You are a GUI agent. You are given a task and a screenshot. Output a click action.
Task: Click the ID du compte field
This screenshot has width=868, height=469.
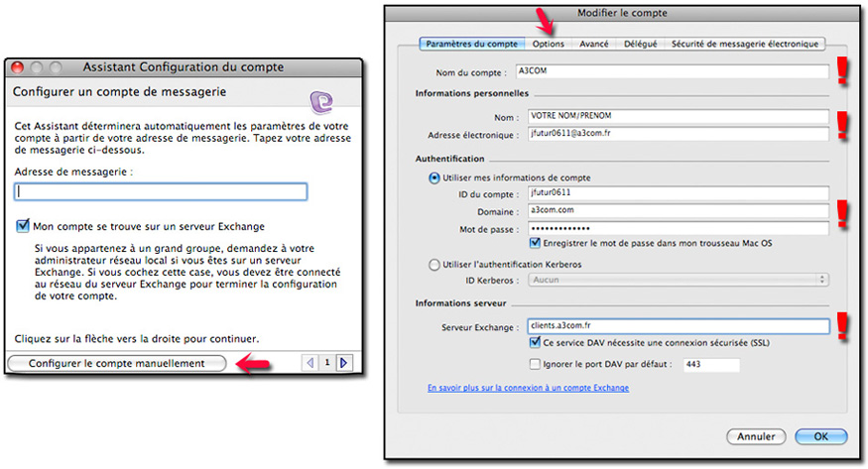[679, 192]
